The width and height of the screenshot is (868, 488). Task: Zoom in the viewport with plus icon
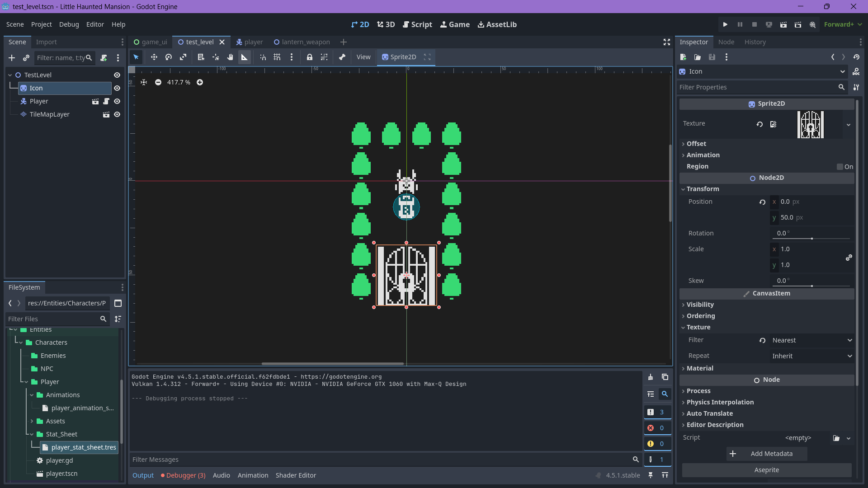pyautogui.click(x=200, y=82)
